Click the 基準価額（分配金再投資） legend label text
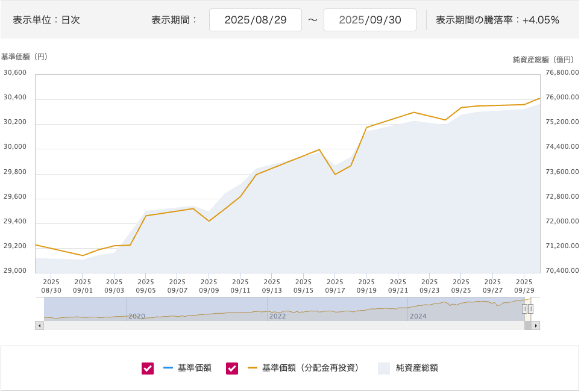 pyautogui.click(x=310, y=368)
